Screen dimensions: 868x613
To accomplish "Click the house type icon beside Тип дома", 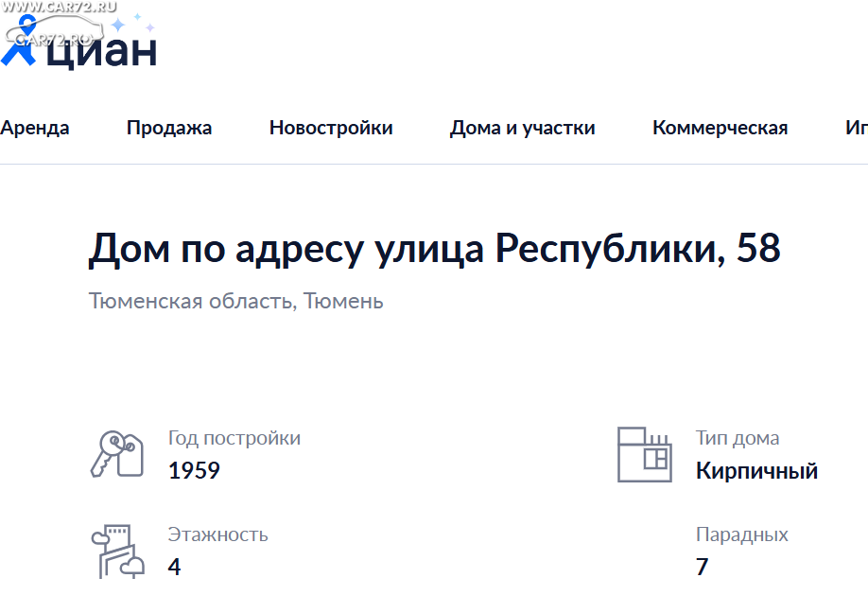I will click(x=644, y=454).
